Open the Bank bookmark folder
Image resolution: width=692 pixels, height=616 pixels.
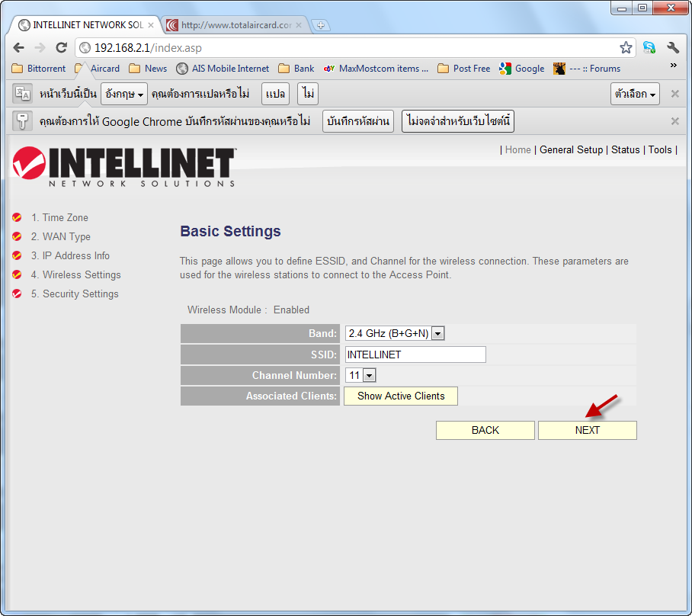pos(296,69)
